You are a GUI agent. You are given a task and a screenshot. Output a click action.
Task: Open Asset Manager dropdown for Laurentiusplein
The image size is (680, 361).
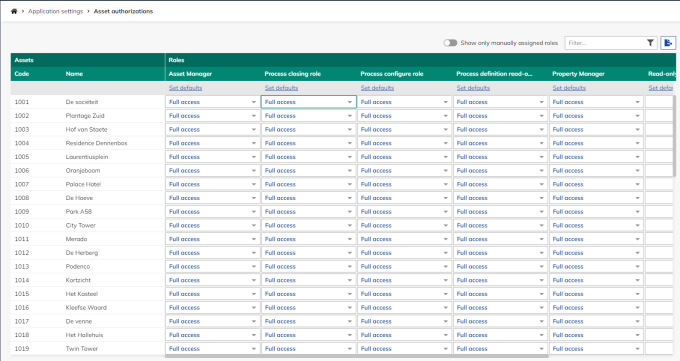coord(212,157)
